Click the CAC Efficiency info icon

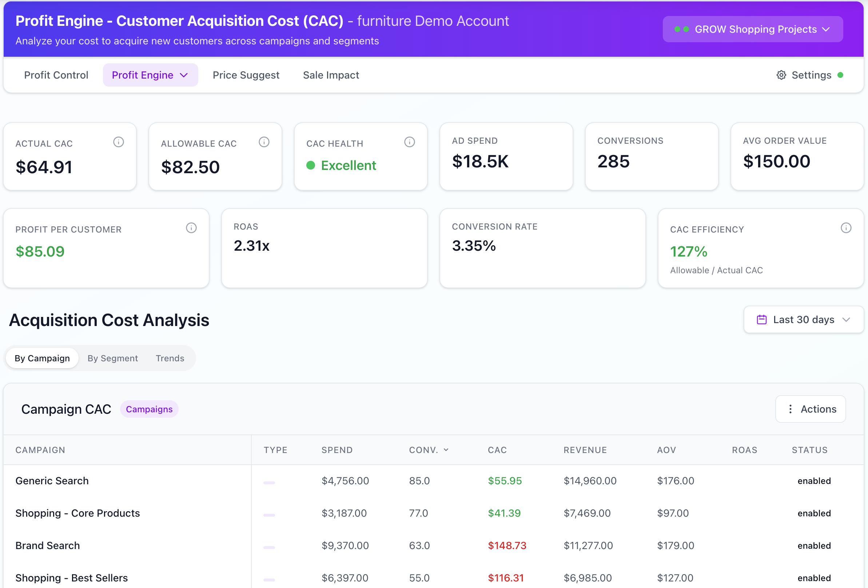pos(846,227)
